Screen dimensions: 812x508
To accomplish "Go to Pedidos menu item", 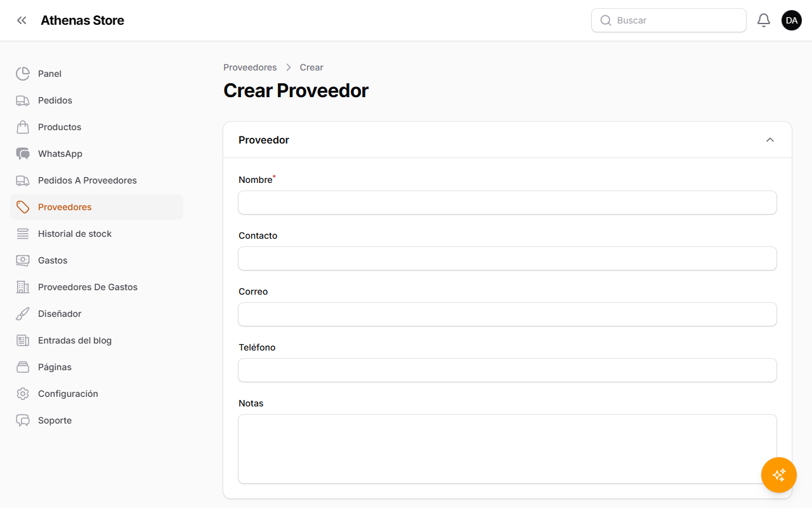I will (97, 100).
